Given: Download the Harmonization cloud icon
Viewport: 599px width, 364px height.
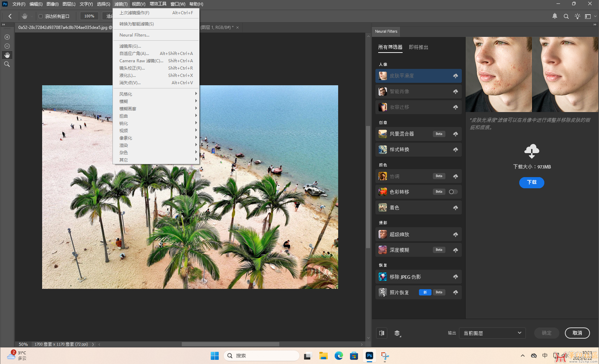Looking at the screenshot, I should (x=456, y=176).
